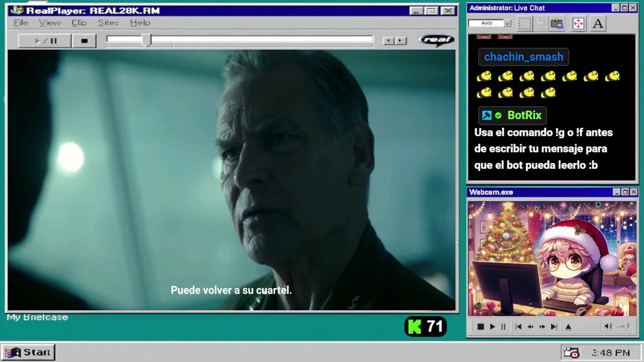The width and height of the screenshot is (644, 362).
Task: Click the RealPlayer title bar icon
Action: 17,11
